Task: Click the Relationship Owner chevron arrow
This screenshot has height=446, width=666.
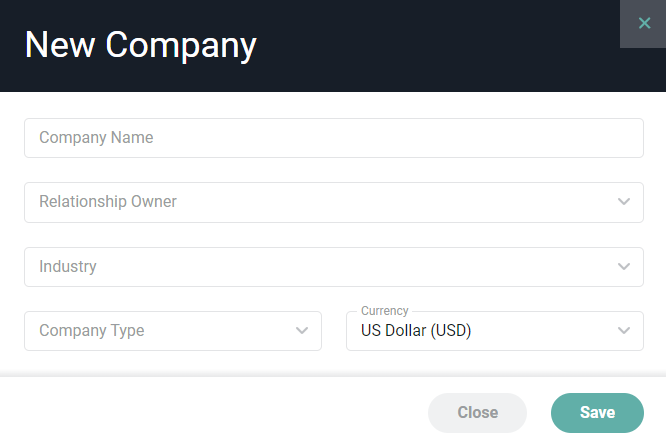Action: (x=624, y=202)
